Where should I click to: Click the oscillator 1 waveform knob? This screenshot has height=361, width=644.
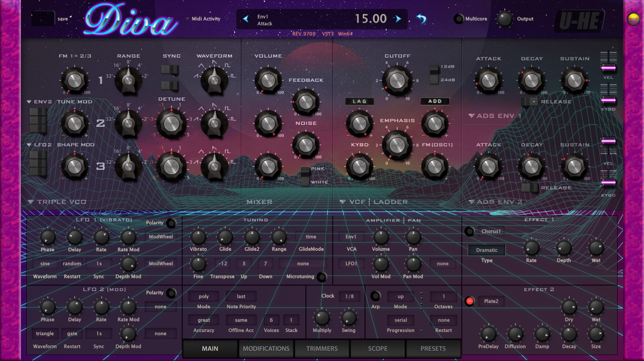(214, 80)
